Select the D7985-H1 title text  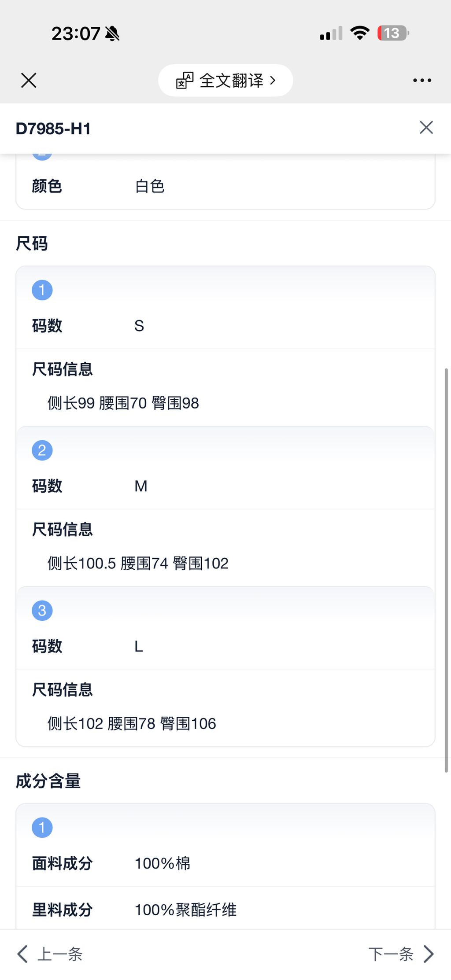tap(53, 129)
